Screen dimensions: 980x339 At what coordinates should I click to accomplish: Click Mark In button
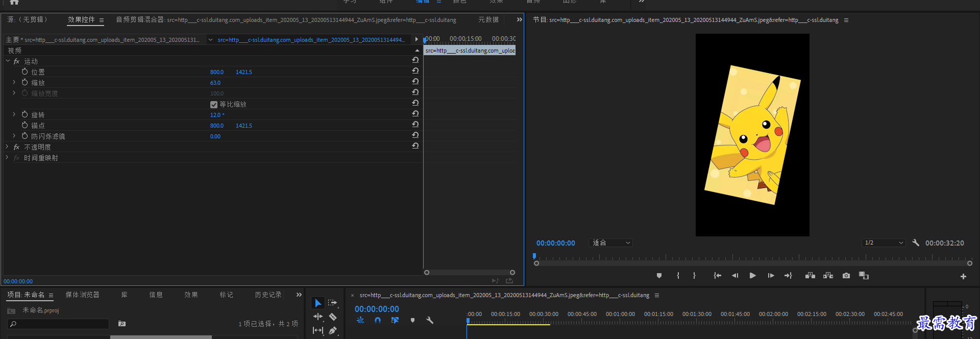678,276
